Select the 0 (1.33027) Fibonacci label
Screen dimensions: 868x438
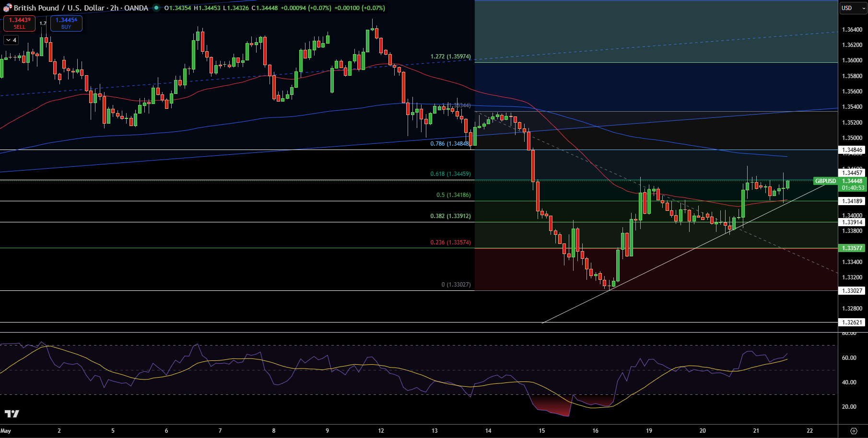[x=456, y=285]
